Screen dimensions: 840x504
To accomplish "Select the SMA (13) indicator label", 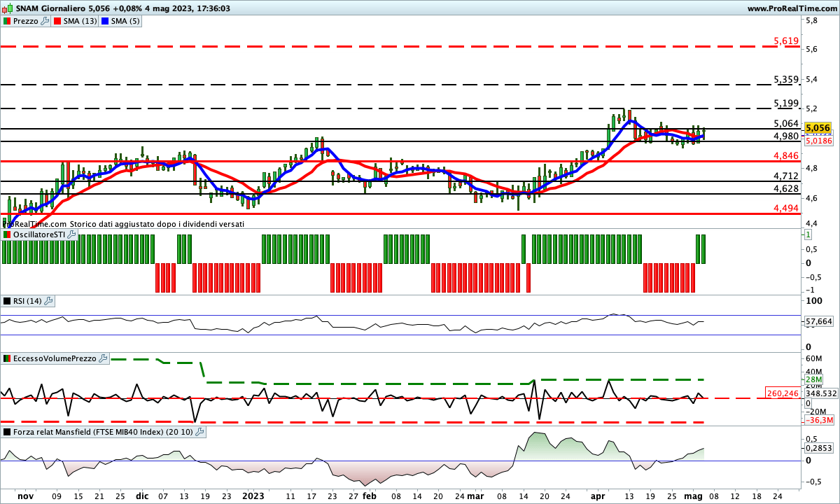I will click(x=80, y=21).
